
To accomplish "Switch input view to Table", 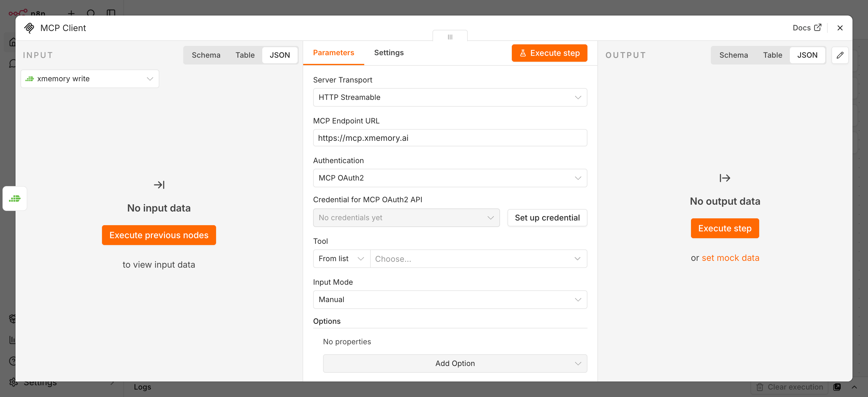I will pyautogui.click(x=245, y=55).
